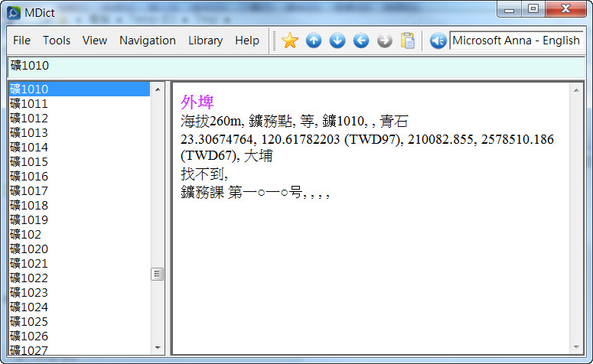593x364 pixels.
Task: Open the View menu
Action: click(x=95, y=41)
